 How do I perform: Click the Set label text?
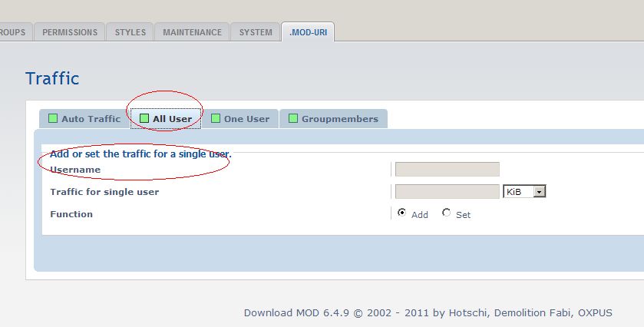pyautogui.click(x=463, y=215)
